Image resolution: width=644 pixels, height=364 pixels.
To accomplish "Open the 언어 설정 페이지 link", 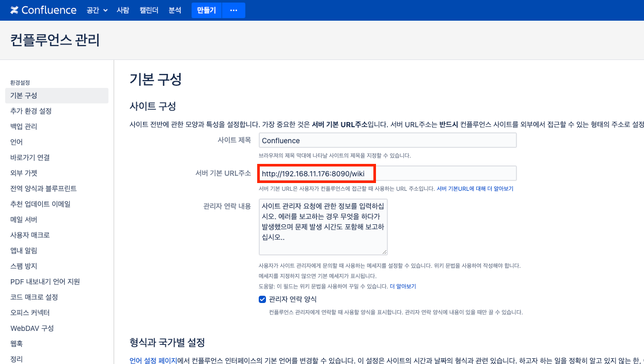I will (153, 360).
